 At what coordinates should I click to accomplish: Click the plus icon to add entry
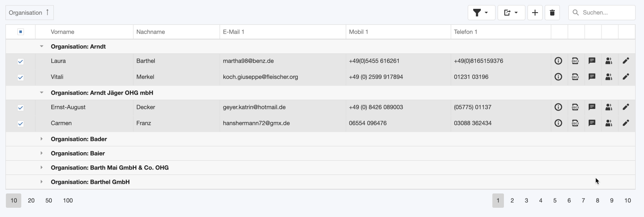click(535, 13)
